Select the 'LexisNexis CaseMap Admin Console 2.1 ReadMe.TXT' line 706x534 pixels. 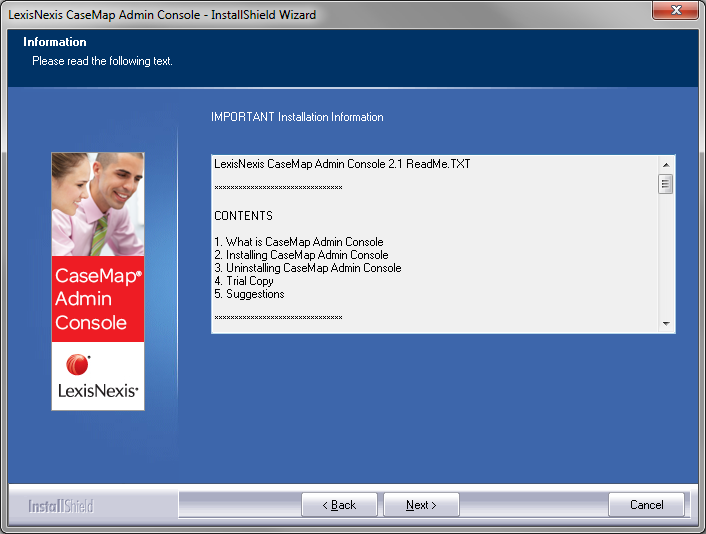point(342,164)
